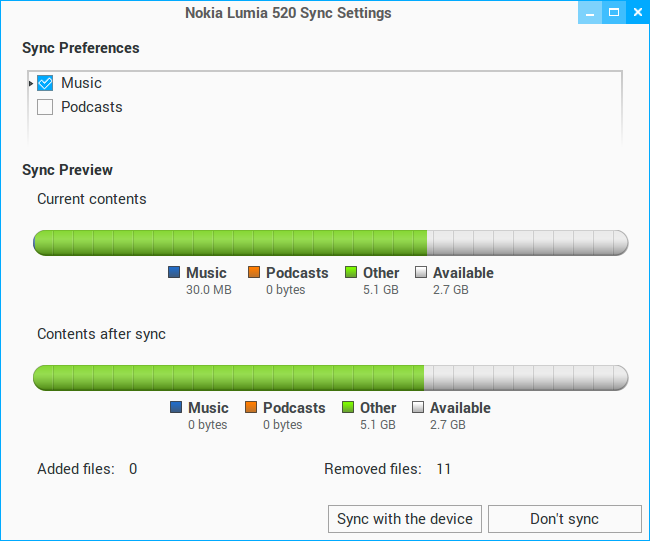
Task: Choose the Don't sync button
Action: [565, 519]
